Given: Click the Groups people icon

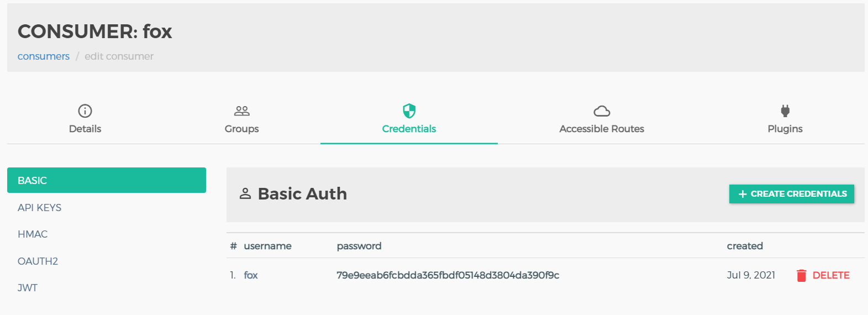Looking at the screenshot, I should tap(242, 111).
